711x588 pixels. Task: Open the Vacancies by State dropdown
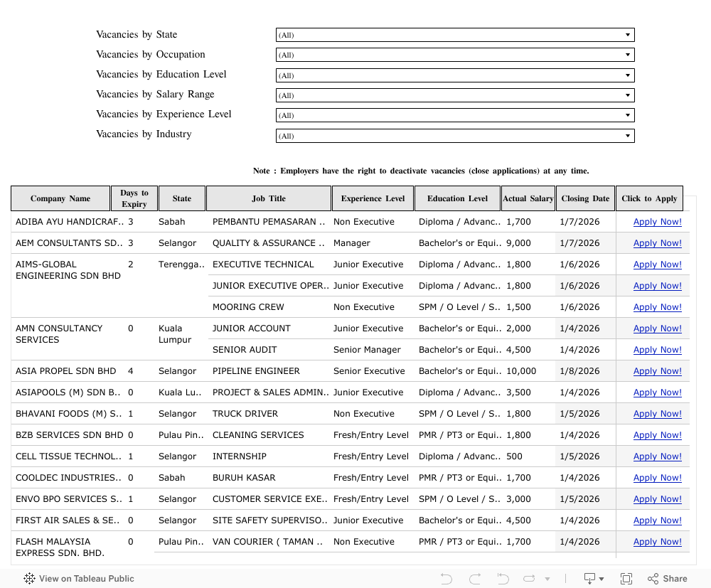454,35
